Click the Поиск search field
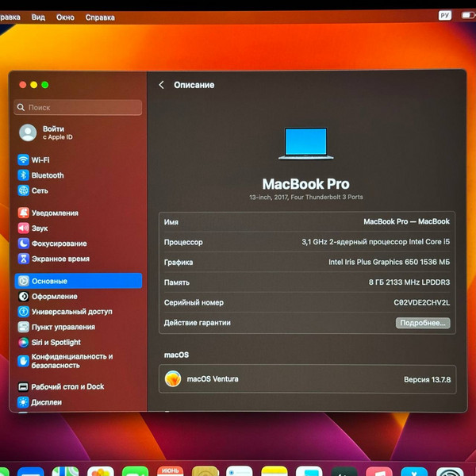The image size is (476, 476). click(x=78, y=107)
